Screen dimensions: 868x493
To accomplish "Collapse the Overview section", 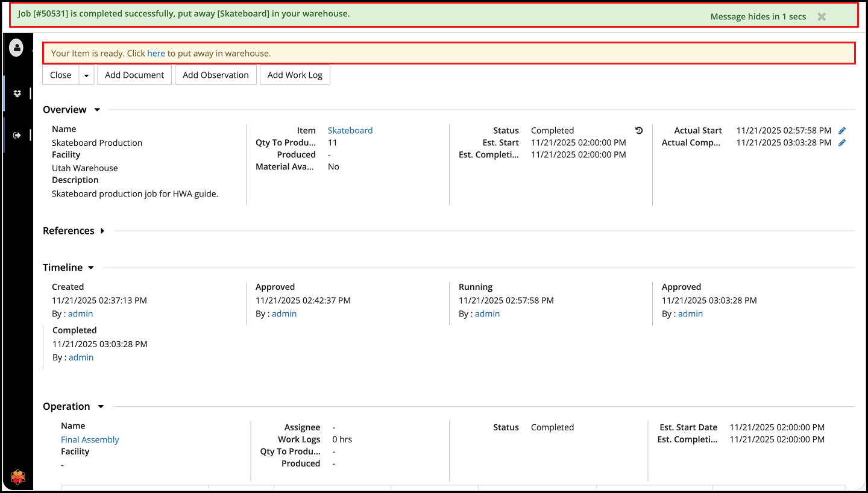I will click(97, 110).
